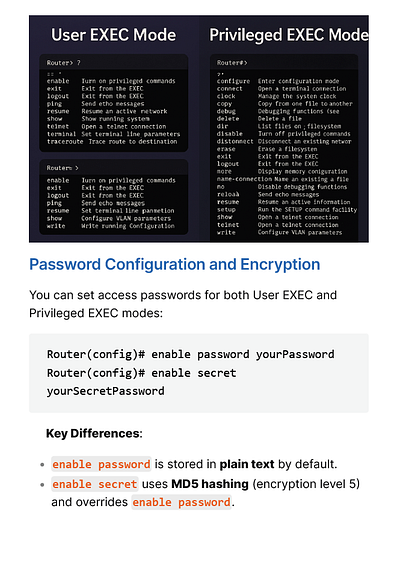Viewport: 400px width, 561px height.
Task: Click the 'configure' command in Privileged list
Action: click(x=233, y=82)
